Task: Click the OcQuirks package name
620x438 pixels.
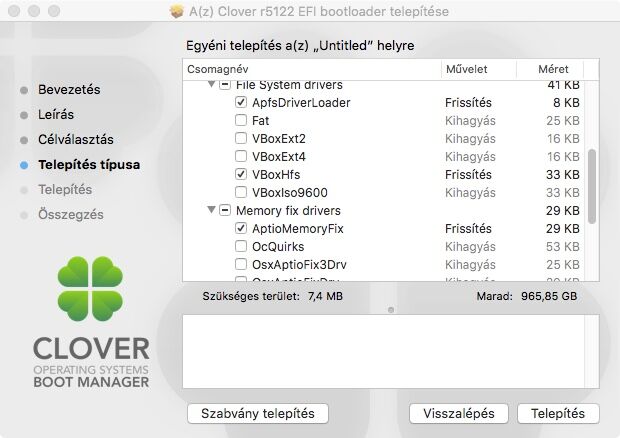Action: pos(278,247)
